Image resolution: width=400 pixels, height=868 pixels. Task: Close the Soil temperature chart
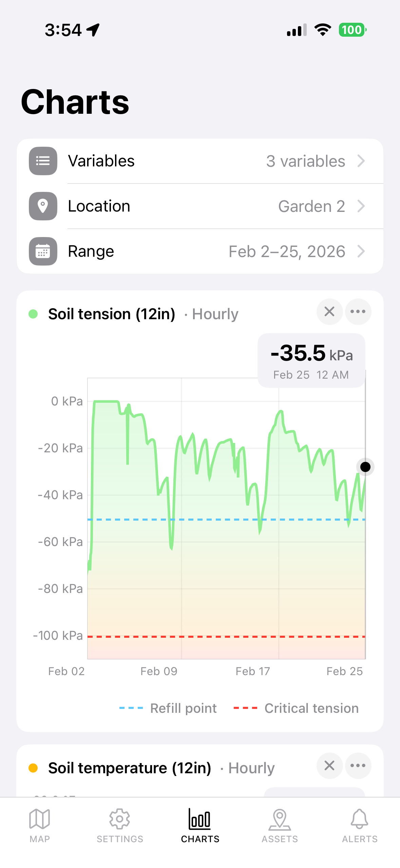[329, 765]
